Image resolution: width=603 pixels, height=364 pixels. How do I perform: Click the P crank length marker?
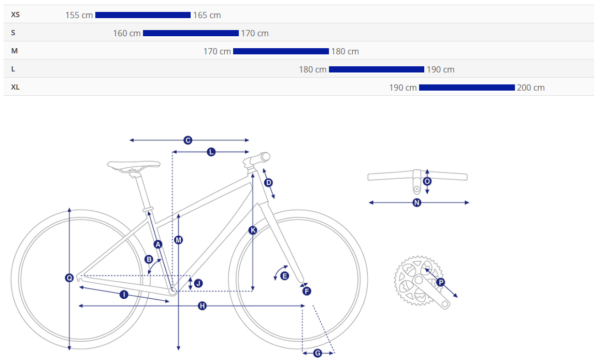(440, 282)
